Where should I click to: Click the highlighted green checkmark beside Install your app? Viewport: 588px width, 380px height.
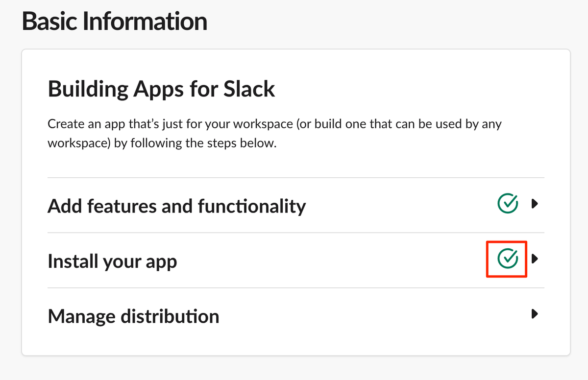508,259
